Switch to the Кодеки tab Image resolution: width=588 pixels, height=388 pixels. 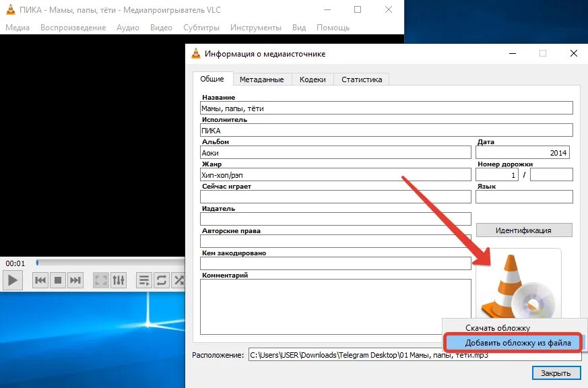313,79
